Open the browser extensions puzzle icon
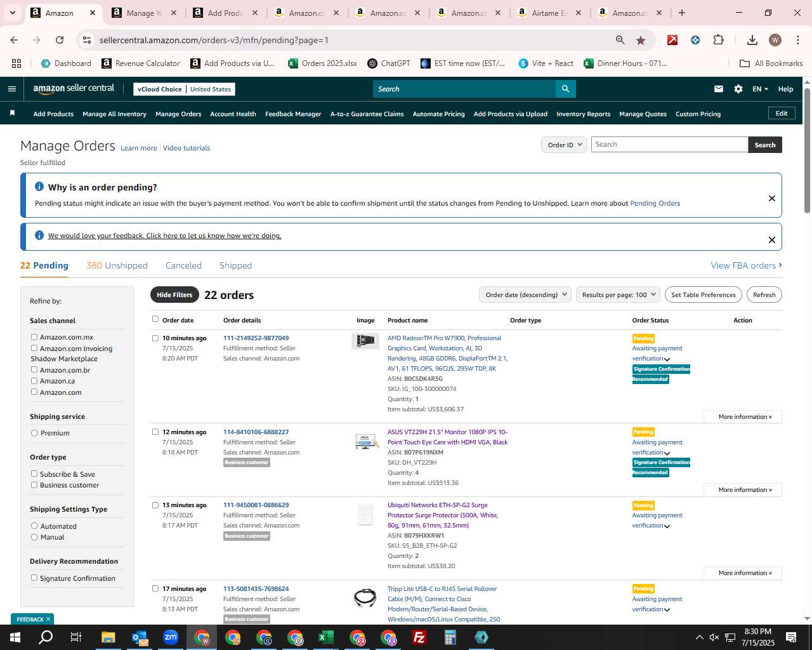 [719, 40]
